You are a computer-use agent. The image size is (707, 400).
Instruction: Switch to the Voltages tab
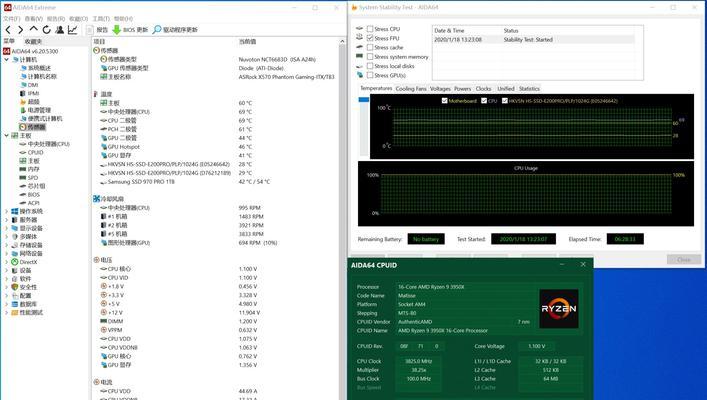click(440, 89)
